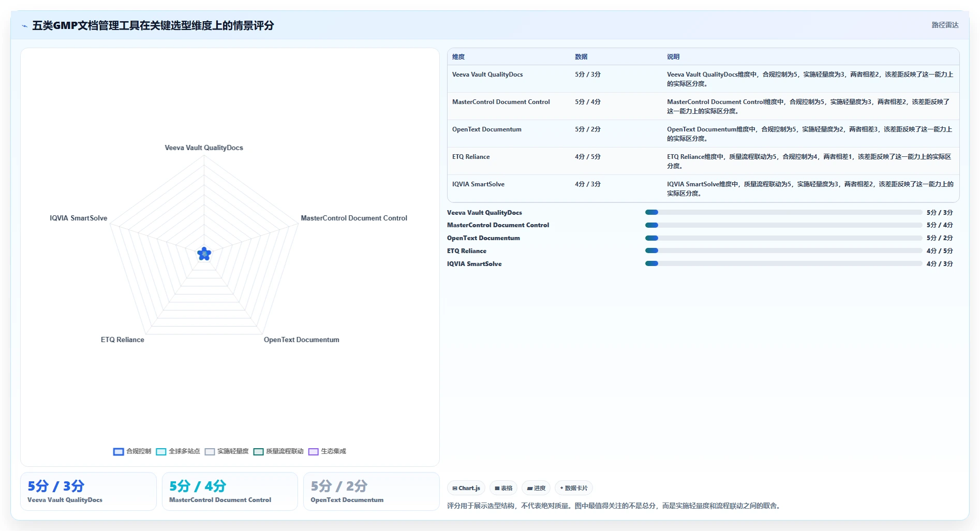The height and width of the screenshot is (531, 980).
Task: Click the 4分 / 5分 value beside the ETQ progress bar
Action: pyautogui.click(x=940, y=251)
